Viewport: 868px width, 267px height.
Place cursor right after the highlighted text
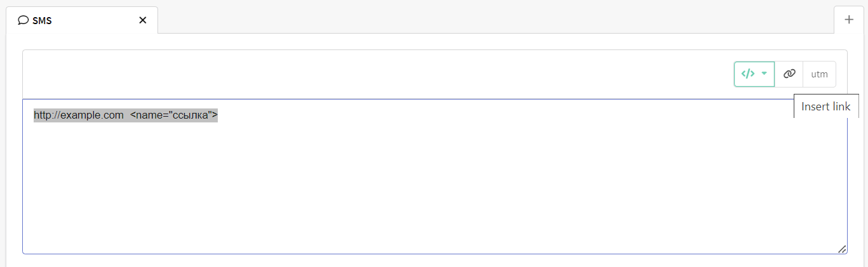219,115
